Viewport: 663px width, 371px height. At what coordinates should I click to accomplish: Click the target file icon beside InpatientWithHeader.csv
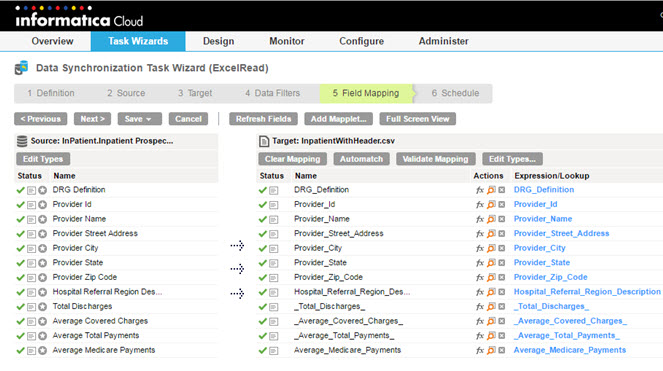(x=264, y=141)
